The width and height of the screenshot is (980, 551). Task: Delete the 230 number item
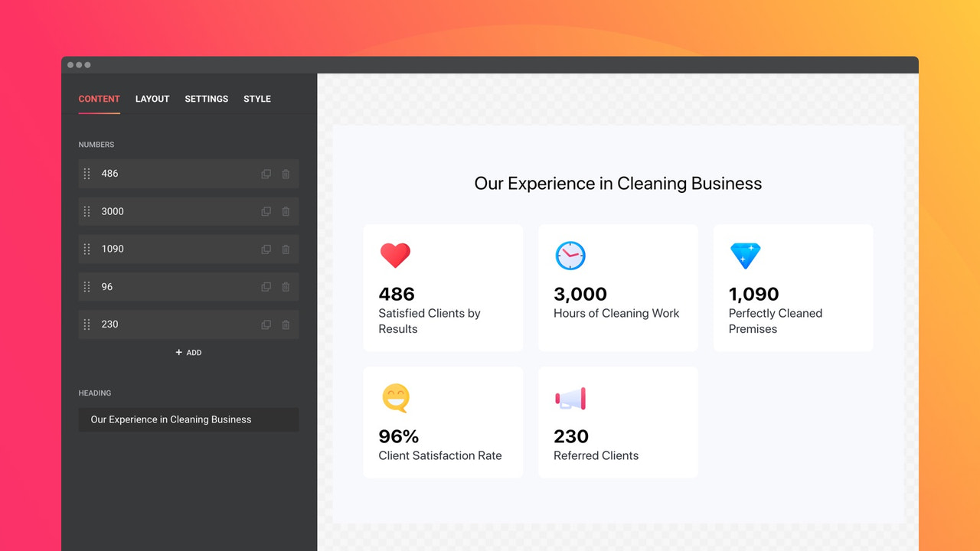[x=286, y=324]
